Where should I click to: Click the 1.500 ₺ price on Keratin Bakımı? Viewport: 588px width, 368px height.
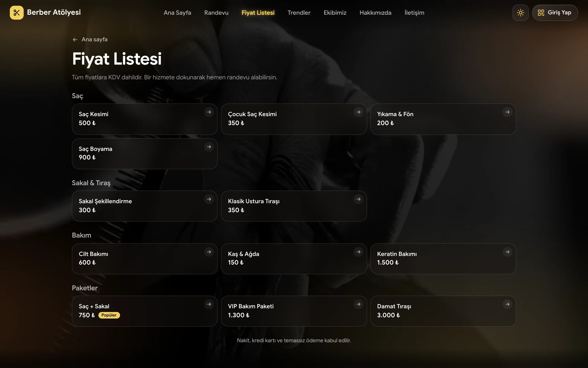(388, 263)
